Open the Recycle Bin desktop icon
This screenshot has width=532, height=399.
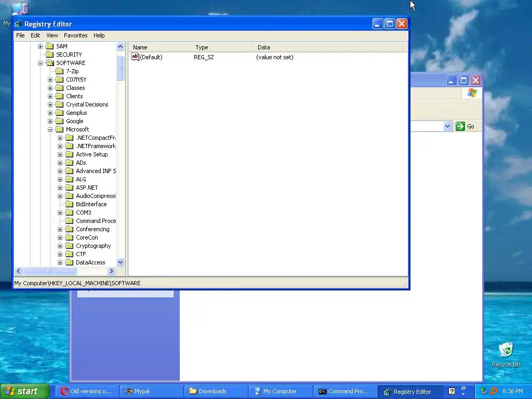506,354
